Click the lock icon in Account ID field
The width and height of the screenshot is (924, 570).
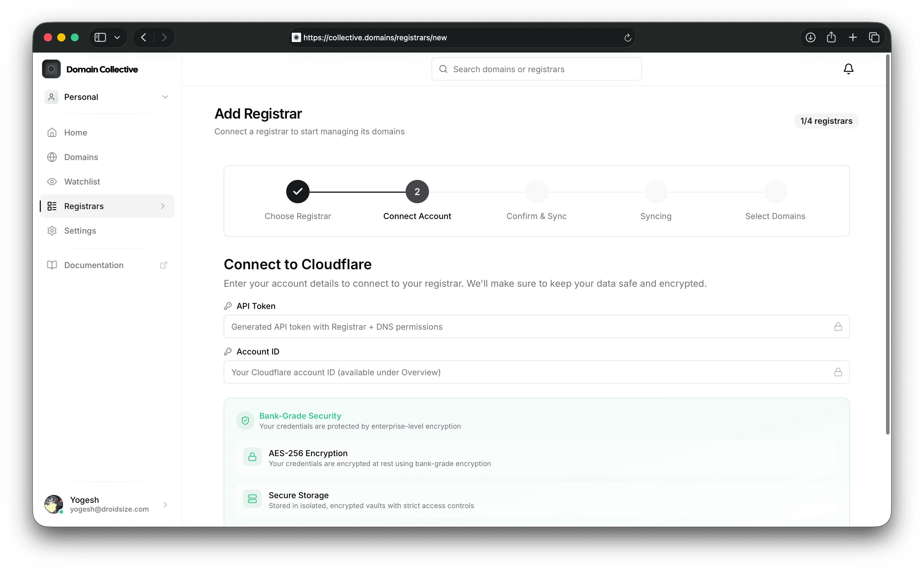coord(838,372)
